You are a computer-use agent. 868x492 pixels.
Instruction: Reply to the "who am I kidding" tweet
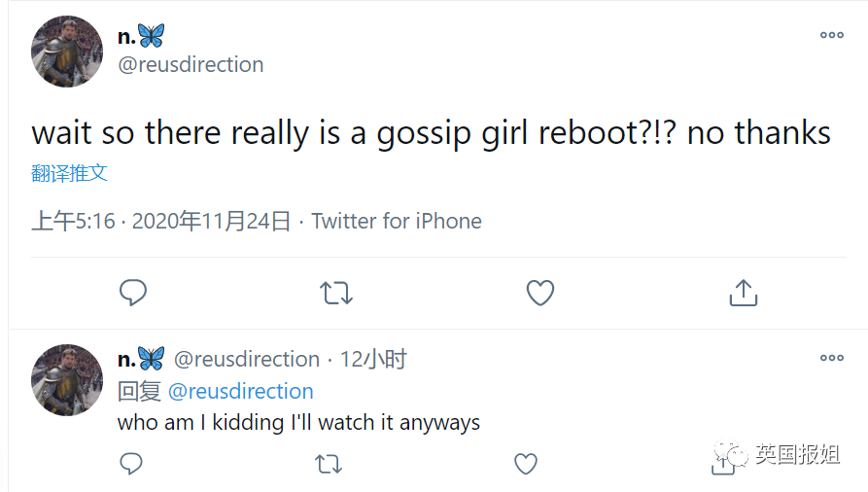tap(131, 464)
